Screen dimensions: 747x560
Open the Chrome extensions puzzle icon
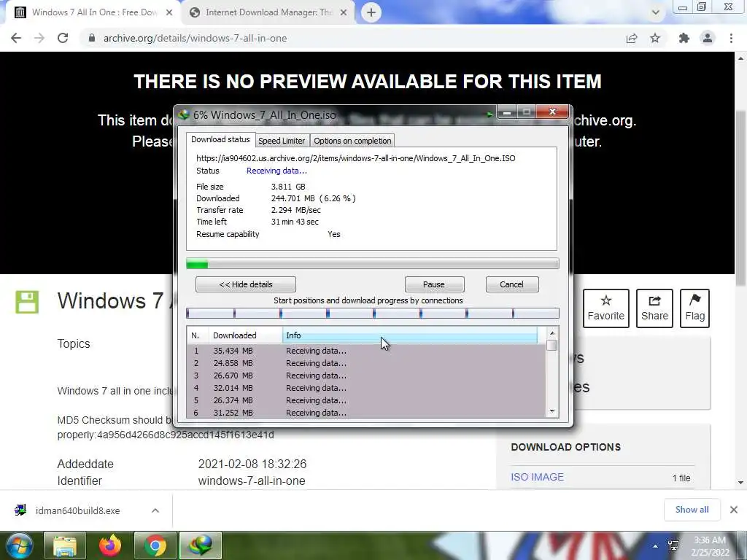684,38
